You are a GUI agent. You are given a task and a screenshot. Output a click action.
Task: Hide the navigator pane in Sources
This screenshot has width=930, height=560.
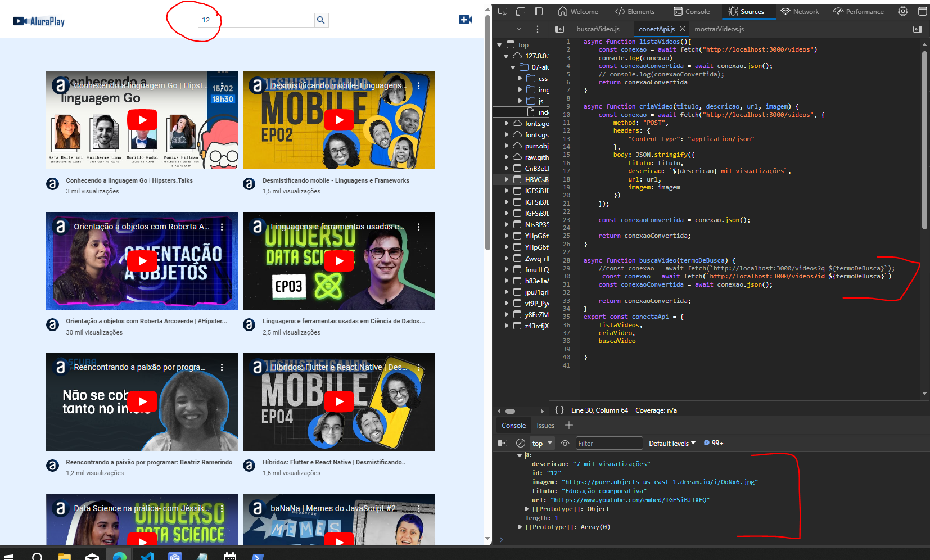(x=559, y=29)
